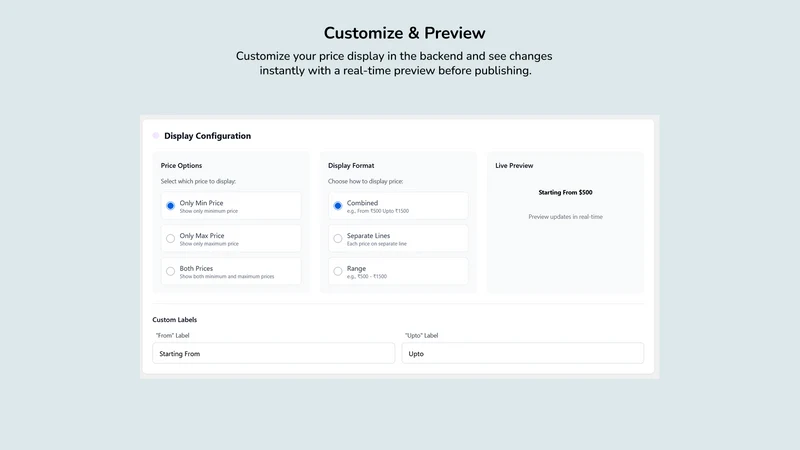Click the "Starting From $500" preview text
800x450 pixels.
565,192
